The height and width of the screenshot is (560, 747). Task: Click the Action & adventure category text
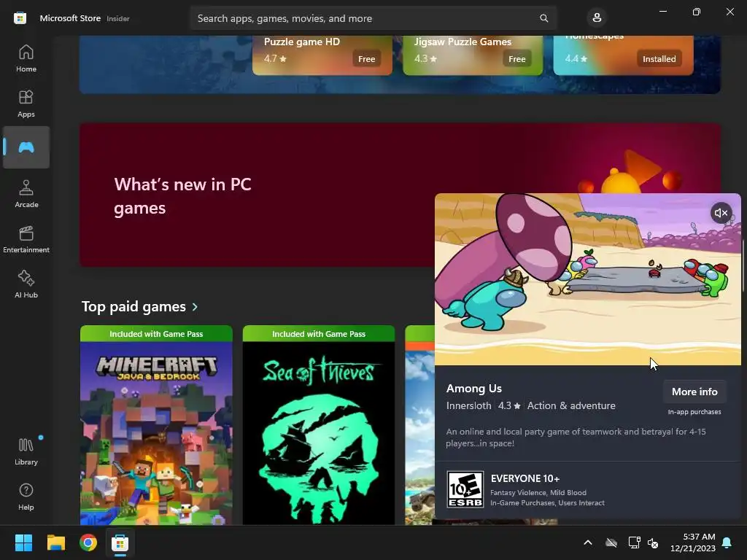[571, 405]
